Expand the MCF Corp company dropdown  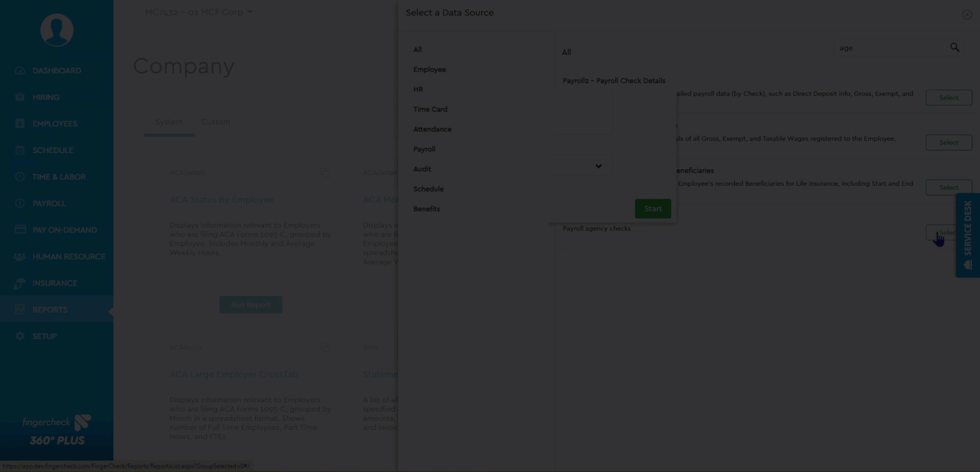point(250,12)
